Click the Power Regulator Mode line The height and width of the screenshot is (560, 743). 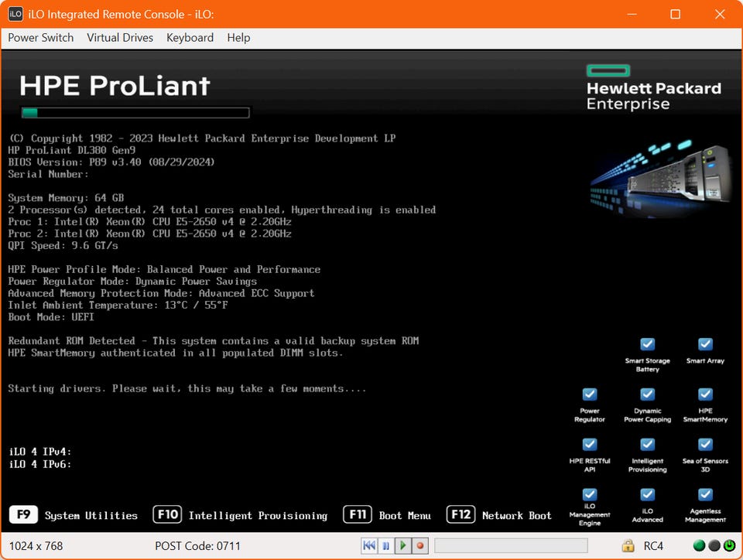(132, 282)
